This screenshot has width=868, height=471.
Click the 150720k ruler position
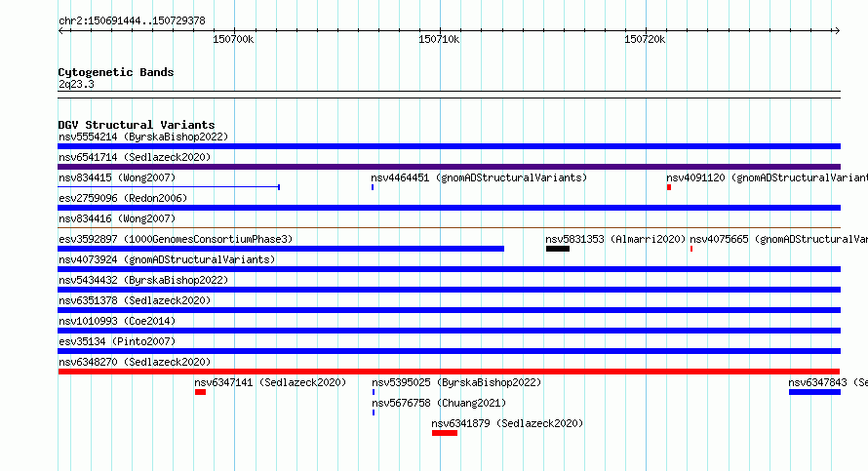[645, 39]
